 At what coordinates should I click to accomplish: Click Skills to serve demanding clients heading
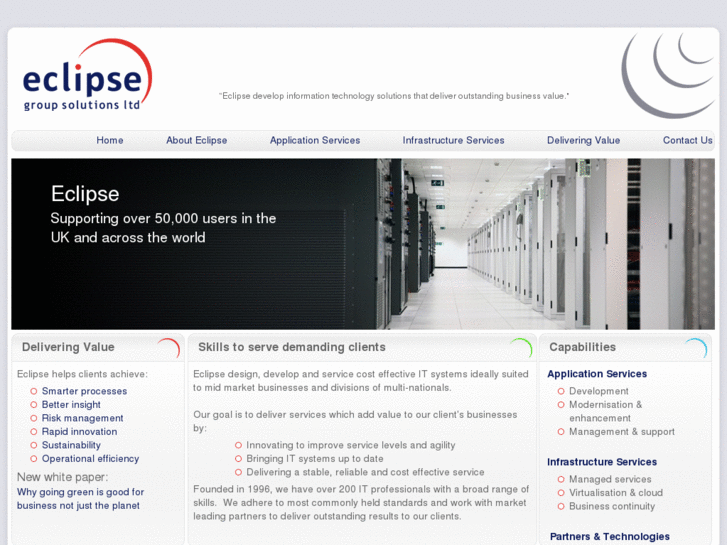click(292, 347)
